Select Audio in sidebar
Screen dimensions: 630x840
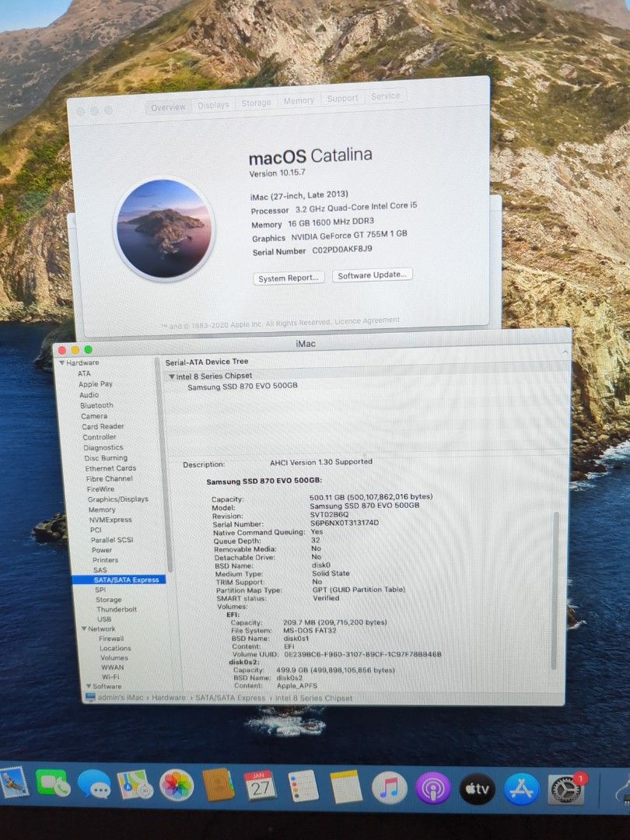(x=89, y=395)
